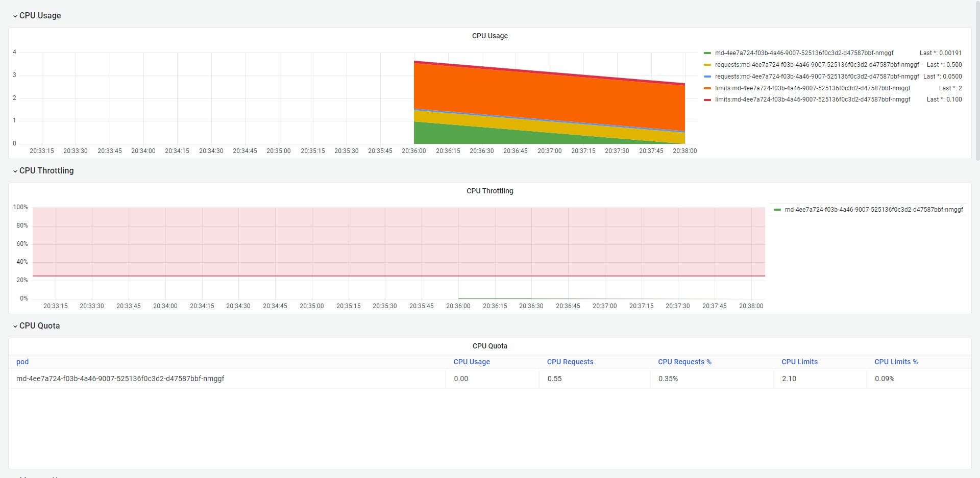Click the orange limits area in CPU Usage graph
Viewport: 980px width, 478px height.
point(549,97)
